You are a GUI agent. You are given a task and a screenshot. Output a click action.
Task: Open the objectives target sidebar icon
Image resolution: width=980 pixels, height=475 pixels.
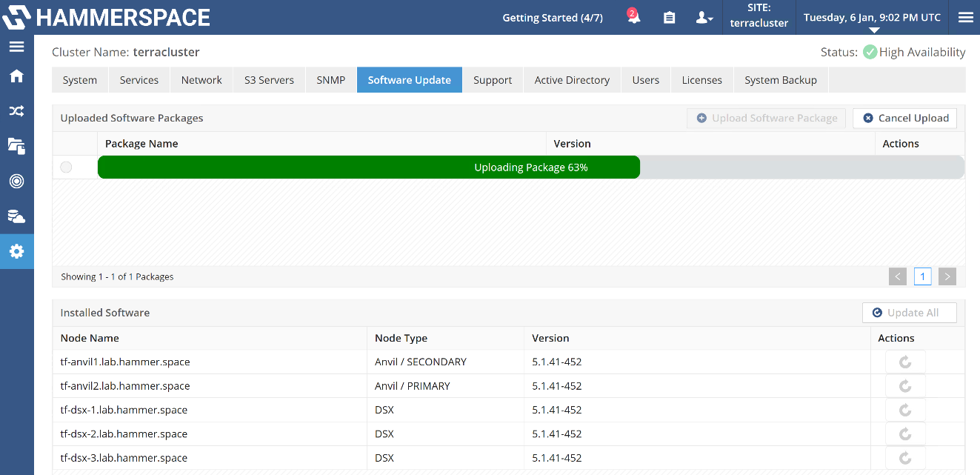pyautogui.click(x=16, y=181)
